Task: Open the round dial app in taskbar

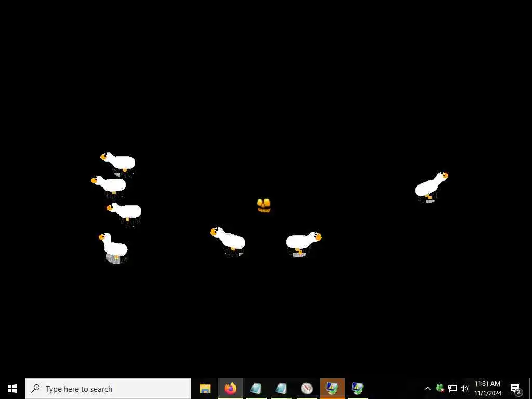Action: click(307, 389)
